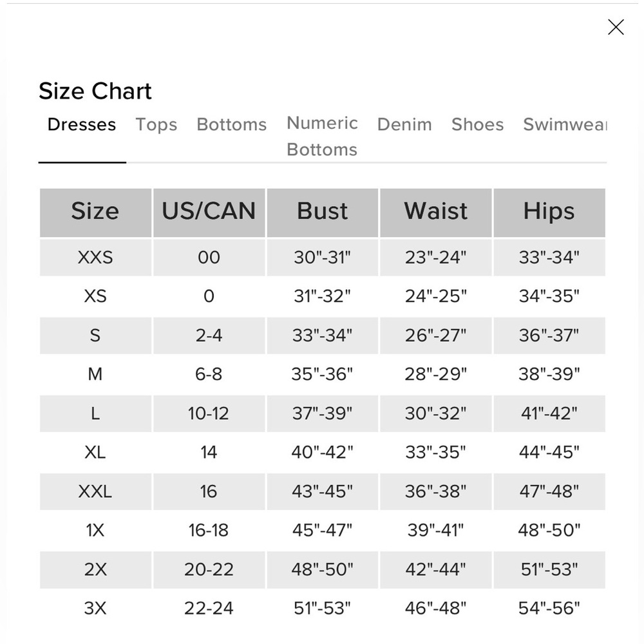Click the L waist measurement 30"-32"
644x644 pixels.
tap(436, 413)
